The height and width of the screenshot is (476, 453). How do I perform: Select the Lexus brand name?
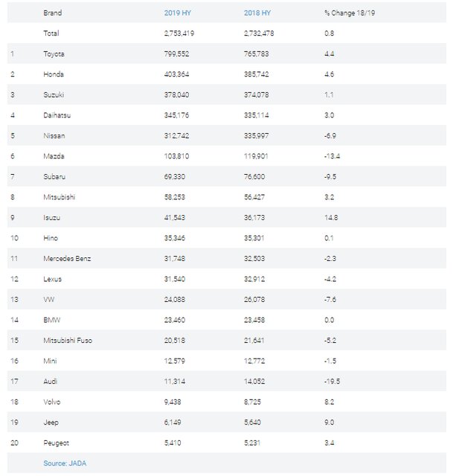[53, 279]
